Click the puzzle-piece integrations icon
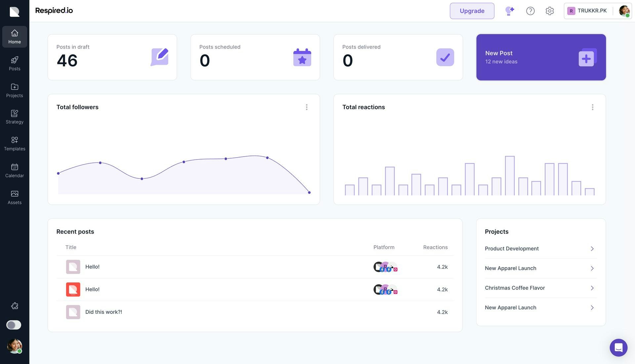The width and height of the screenshot is (635, 364). pyautogui.click(x=15, y=306)
